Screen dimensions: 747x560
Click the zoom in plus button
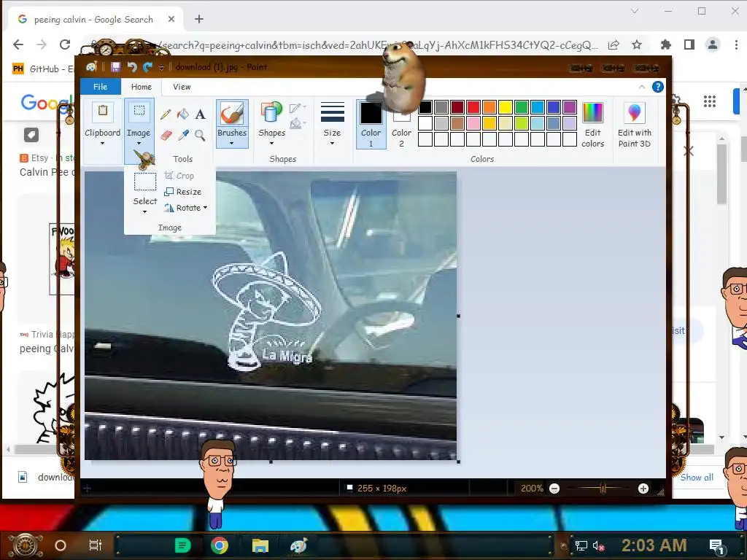643,489
